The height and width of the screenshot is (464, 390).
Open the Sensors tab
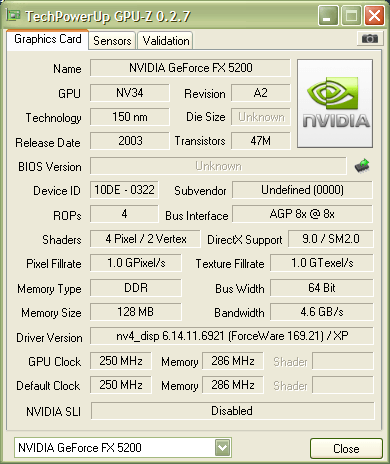point(112,41)
